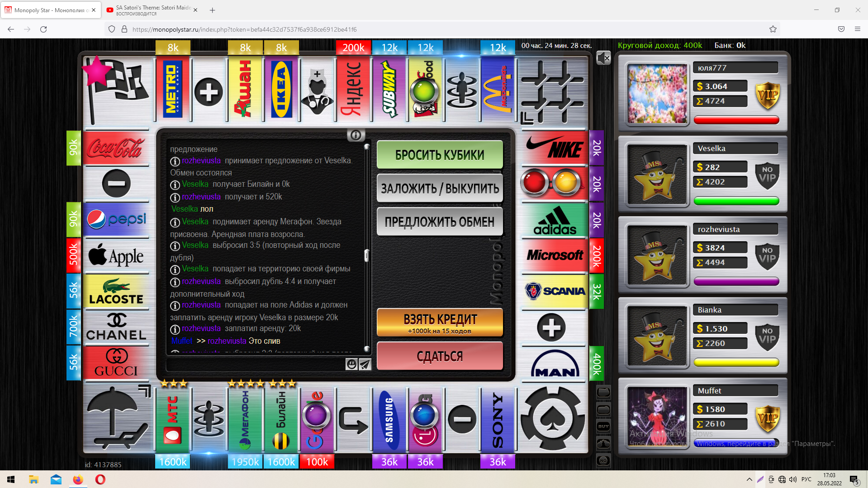Click the Яндекс board tile
The height and width of the screenshot is (488, 868).
[354, 89]
